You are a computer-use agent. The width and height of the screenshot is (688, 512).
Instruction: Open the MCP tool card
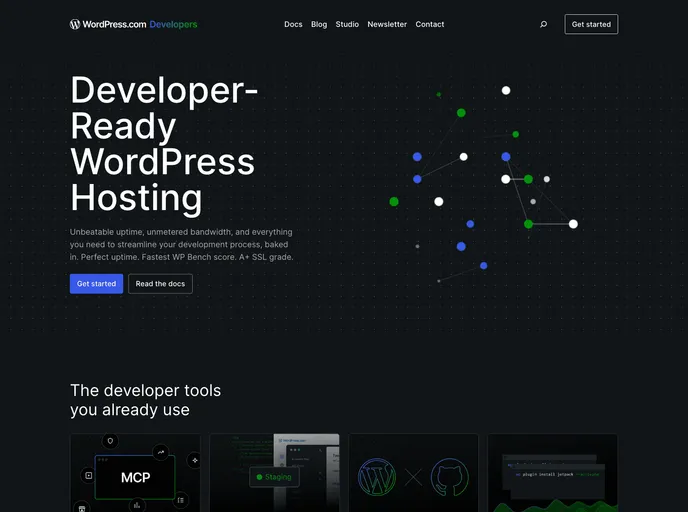click(x=136, y=473)
